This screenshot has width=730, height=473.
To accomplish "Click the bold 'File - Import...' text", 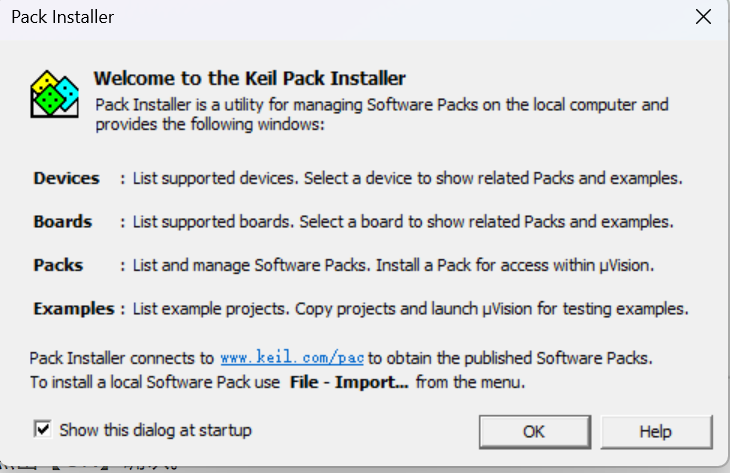I will (x=349, y=382).
